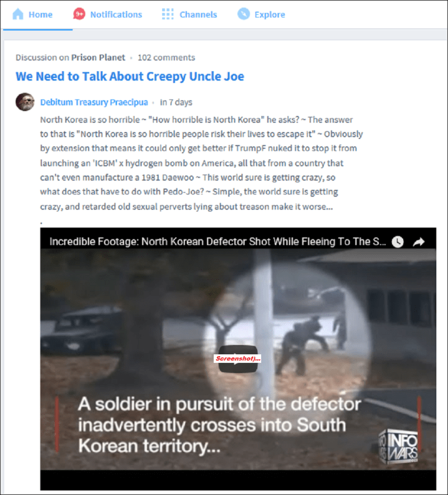The width and height of the screenshot is (448, 495).
Task: Switch to the Home tab label
Action: click(41, 15)
